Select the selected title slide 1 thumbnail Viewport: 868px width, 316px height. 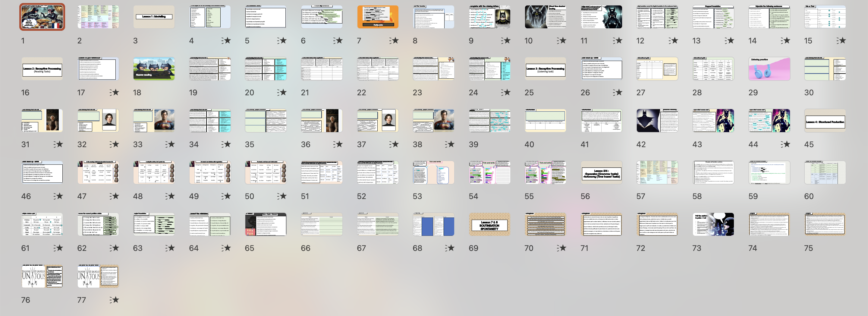pyautogui.click(x=42, y=17)
